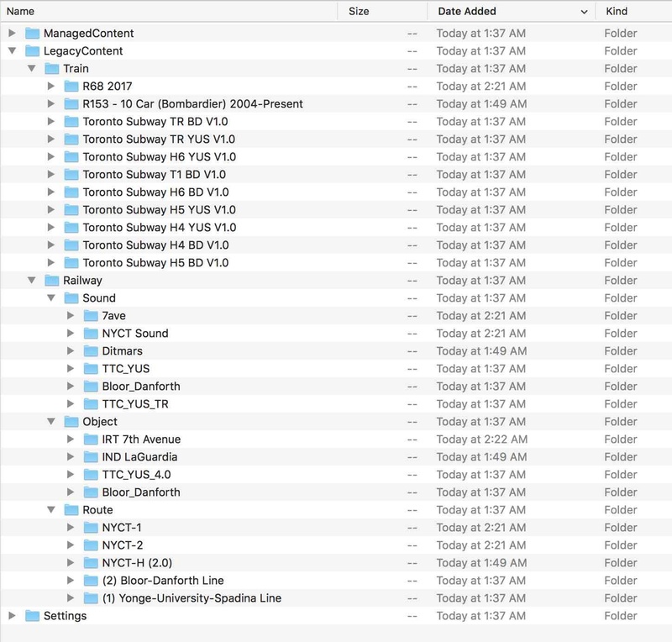Expand the Settings folder triangle
This screenshot has height=642, width=672.
pyautogui.click(x=12, y=615)
